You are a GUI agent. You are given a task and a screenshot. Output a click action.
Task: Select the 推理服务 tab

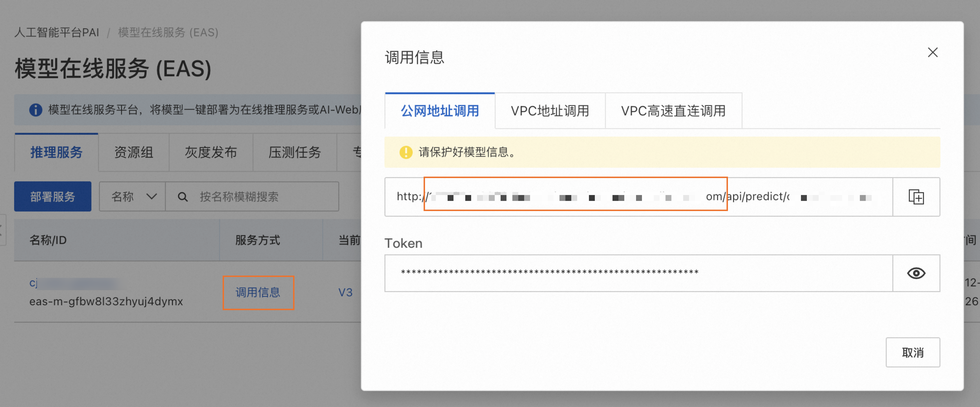56,152
